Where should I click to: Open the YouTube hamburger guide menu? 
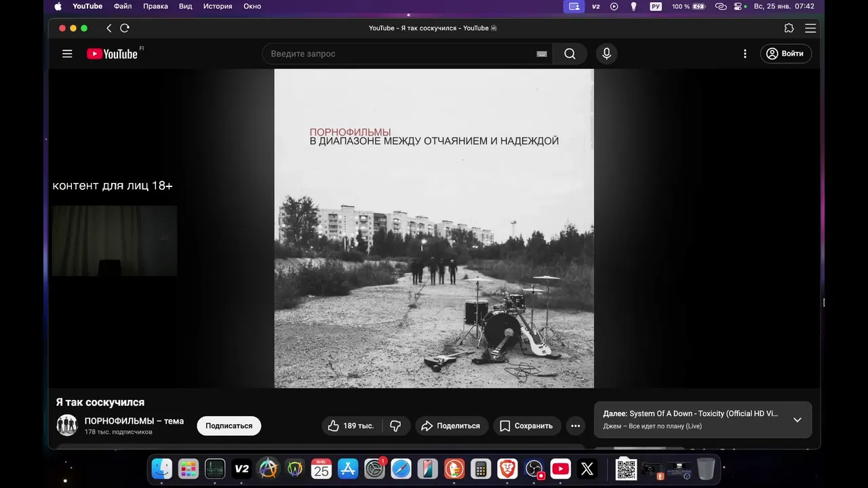[67, 54]
